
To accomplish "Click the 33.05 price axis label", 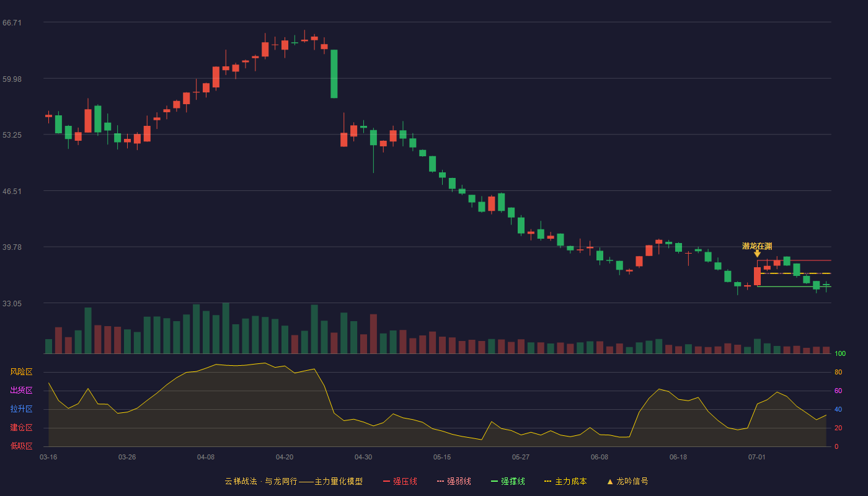I will (x=12, y=304).
